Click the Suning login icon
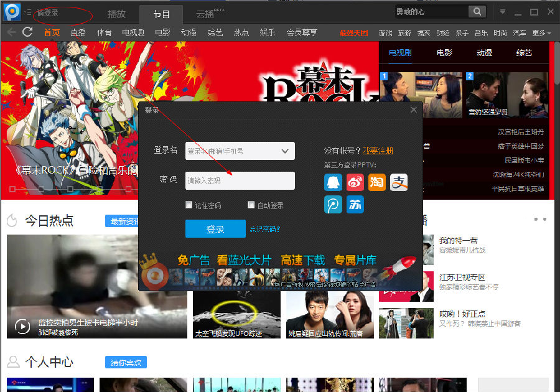Viewport: 560px width, 392px height. (x=355, y=204)
